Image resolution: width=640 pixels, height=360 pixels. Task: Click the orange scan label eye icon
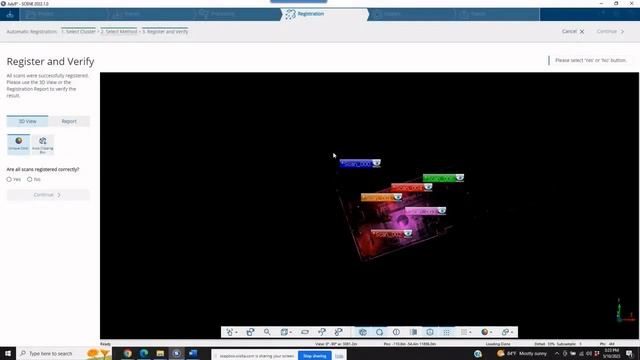(x=398, y=197)
